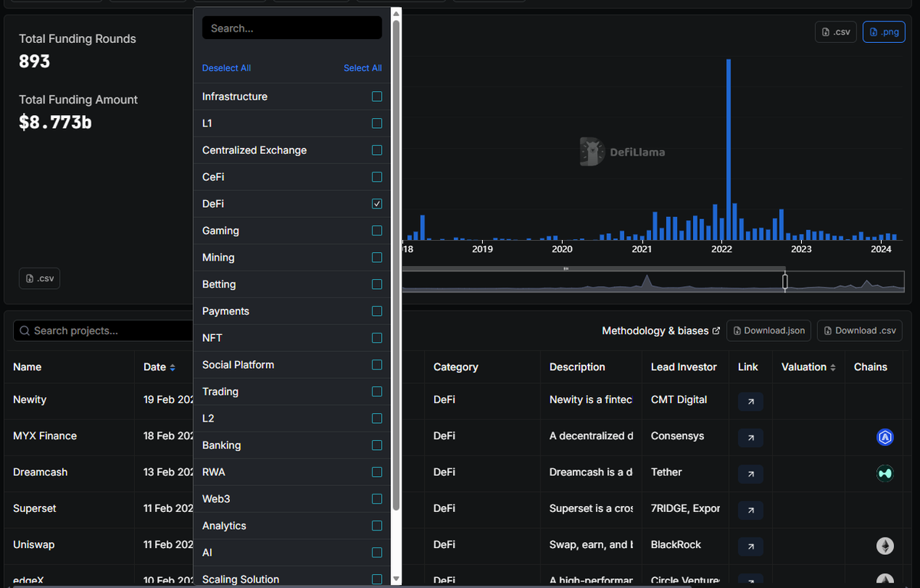
Task: Click the chart zoom range top bar
Action: (x=593, y=268)
